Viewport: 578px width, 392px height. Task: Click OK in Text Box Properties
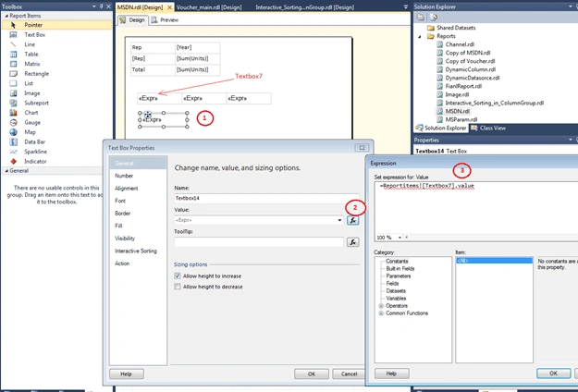(x=312, y=374)
